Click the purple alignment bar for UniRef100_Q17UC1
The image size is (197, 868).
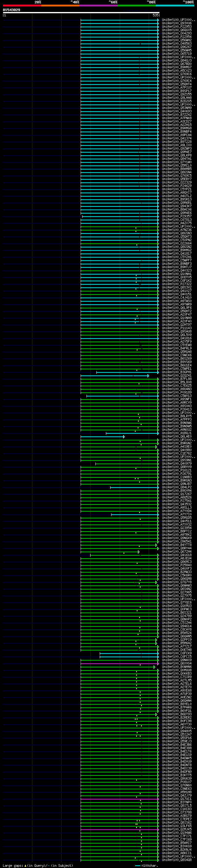coord(120,799)
